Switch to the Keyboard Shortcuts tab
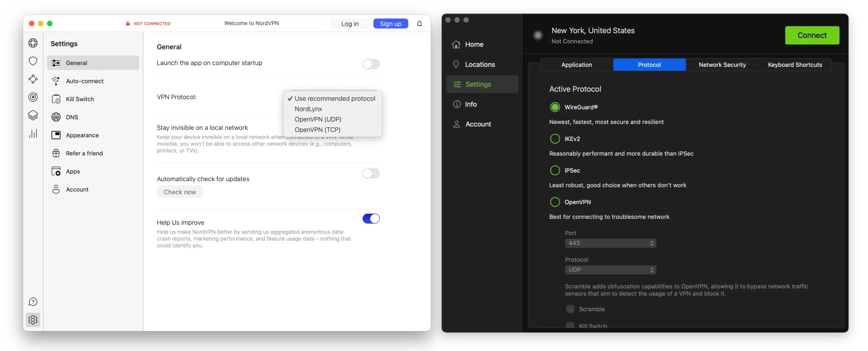 [x=795, y=65]
